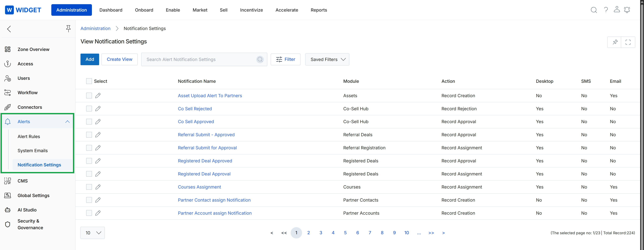Go to the Dashboard menu

tap(111, 10)
